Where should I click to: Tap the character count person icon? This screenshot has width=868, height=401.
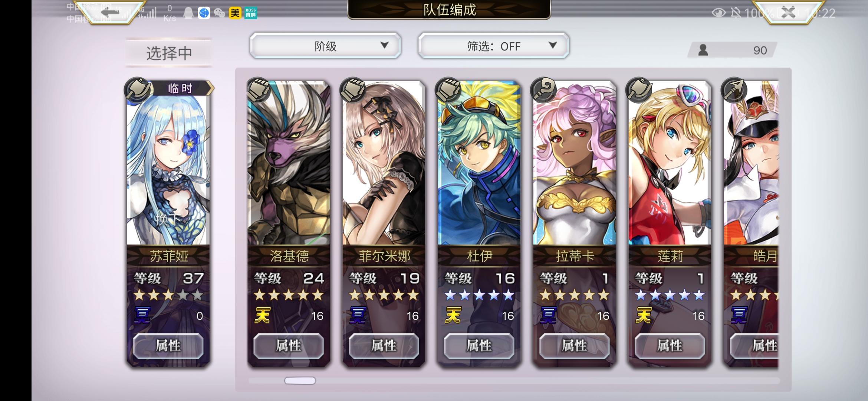pyautogui.click(x=703, y=50)
